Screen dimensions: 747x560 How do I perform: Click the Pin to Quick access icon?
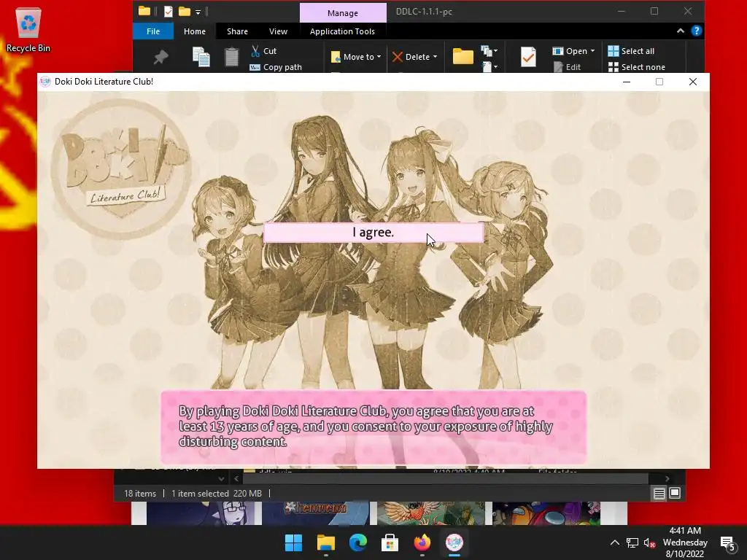pos(160,58)
